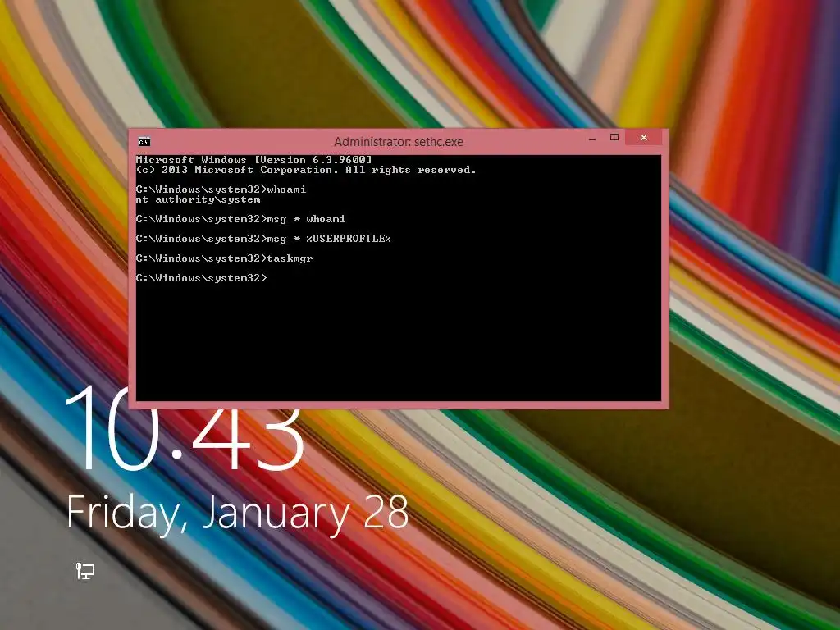Screen dimensions: 840x630
Task: Click the 2013 Microsoft Corporation copyright line
Action: coord(306,170)
